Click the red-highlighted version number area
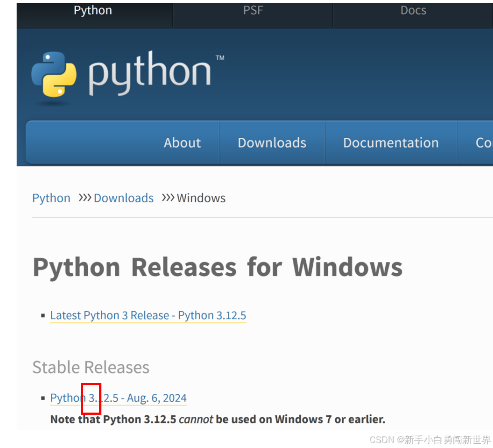The height and width of the screenshot is (448, 493). click(91, 399)
